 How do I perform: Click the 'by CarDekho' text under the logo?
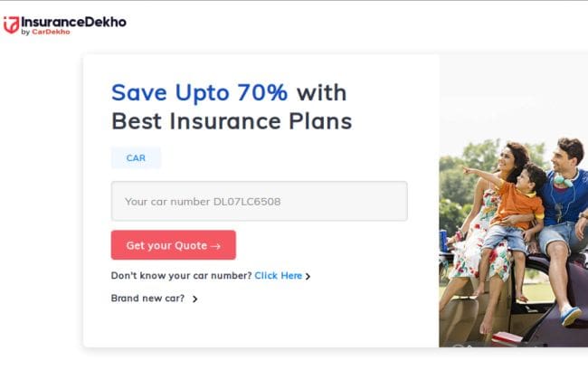(45, 33)
